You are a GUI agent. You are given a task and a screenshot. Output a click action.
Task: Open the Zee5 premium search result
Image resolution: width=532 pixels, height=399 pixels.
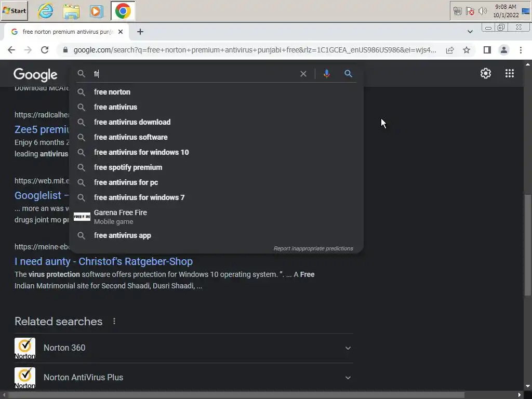42,129
